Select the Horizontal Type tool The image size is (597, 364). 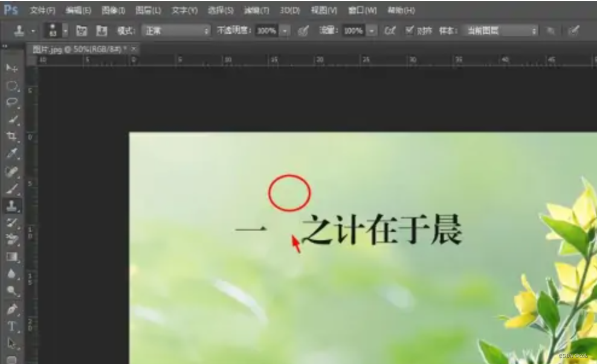tap(12, 327)
